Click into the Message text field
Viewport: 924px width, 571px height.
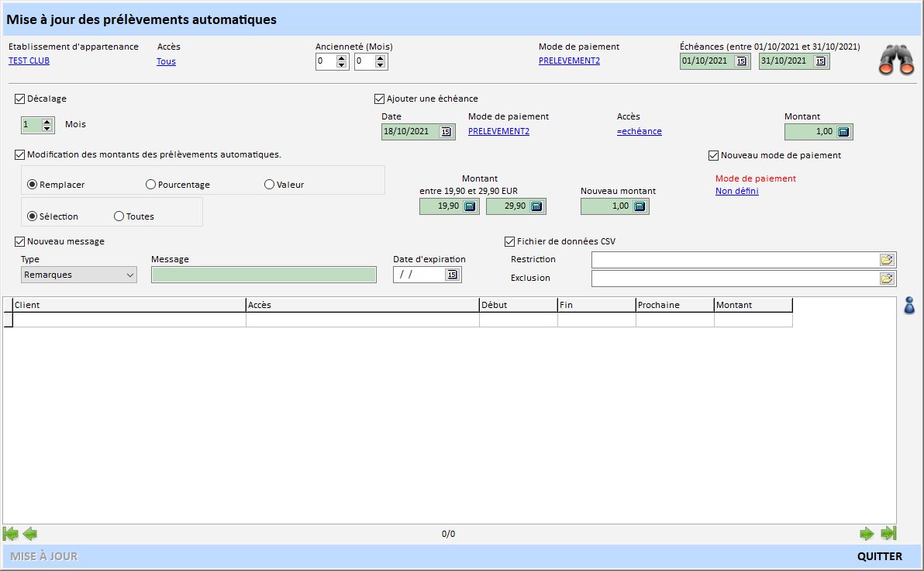point(264,275)
